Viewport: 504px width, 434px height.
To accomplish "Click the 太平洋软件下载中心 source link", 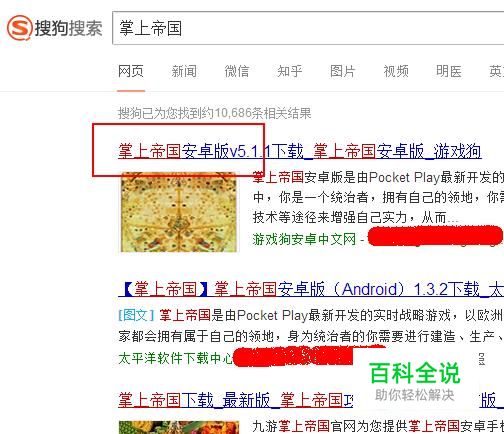I will pyautogui.click(x=175, y=358).
